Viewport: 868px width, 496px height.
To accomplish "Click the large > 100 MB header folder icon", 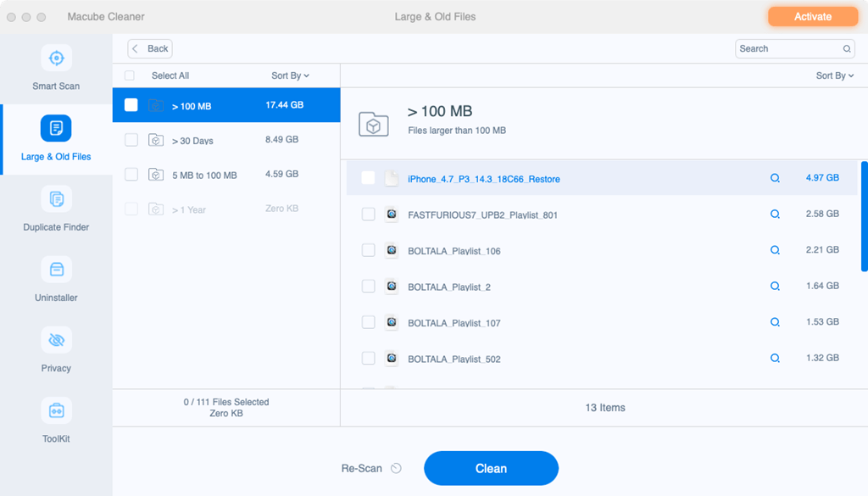I will 374,124.
